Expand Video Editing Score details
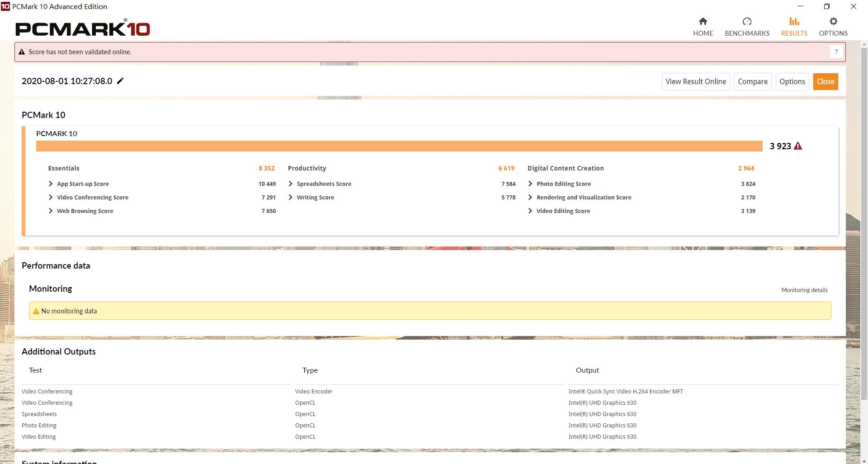 (530, 211)
